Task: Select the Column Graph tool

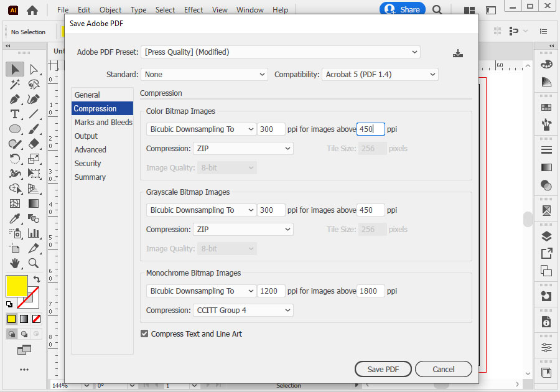Action: [x=34, y=233]
